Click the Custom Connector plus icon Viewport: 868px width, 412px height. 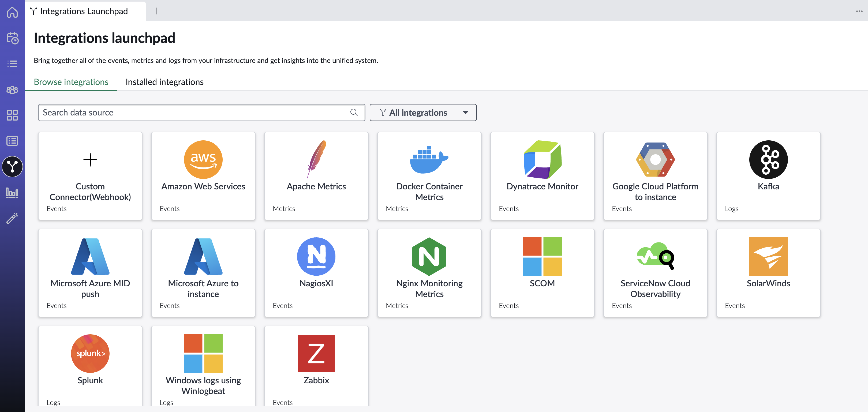coord(90,159)
